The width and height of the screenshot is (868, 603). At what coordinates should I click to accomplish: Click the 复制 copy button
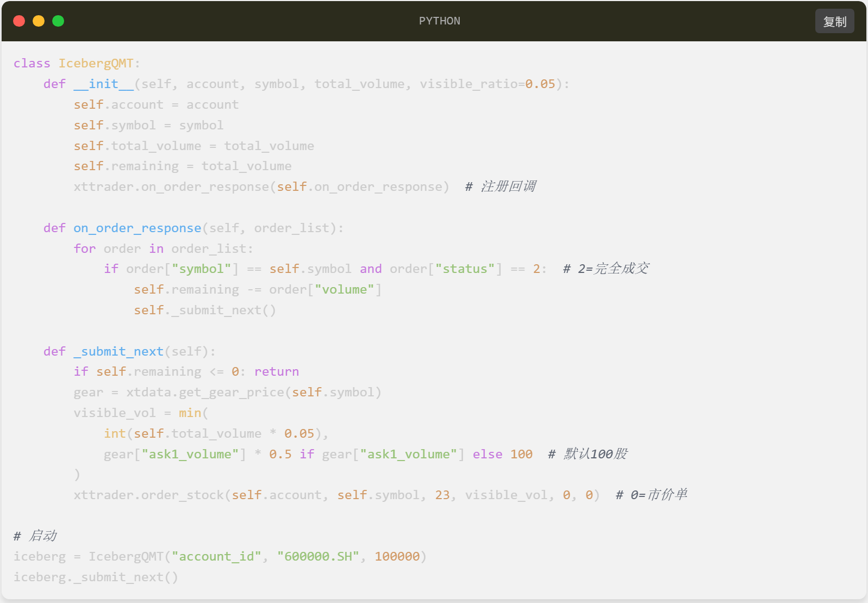pyautogui.click(x=834, y=21)
